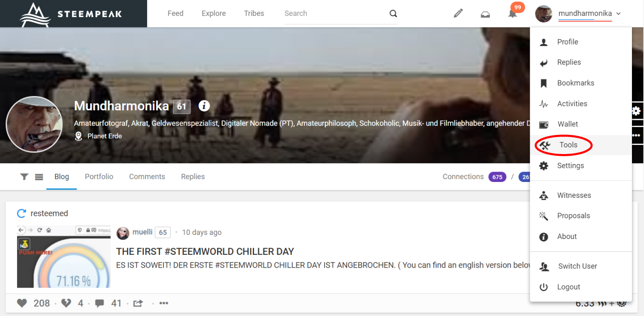Switch to the Comments tab
This screenshot has width=644, height=316.
pyautogui.click(x=147, y=177)
